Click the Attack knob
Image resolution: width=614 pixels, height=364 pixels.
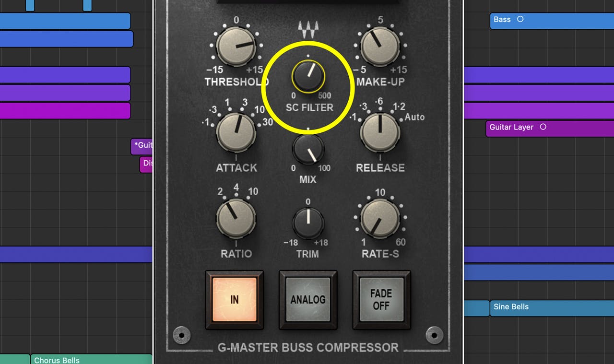click(x=236, y=133)
